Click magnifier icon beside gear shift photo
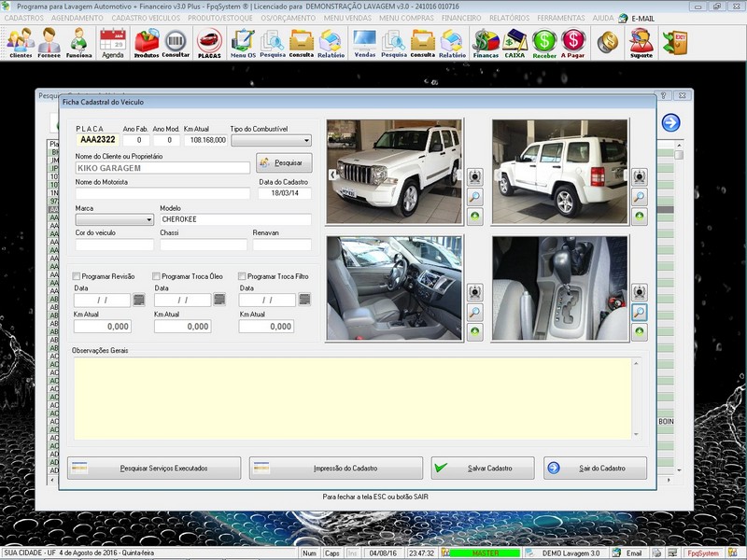747x560 pixels. point(640,313)
